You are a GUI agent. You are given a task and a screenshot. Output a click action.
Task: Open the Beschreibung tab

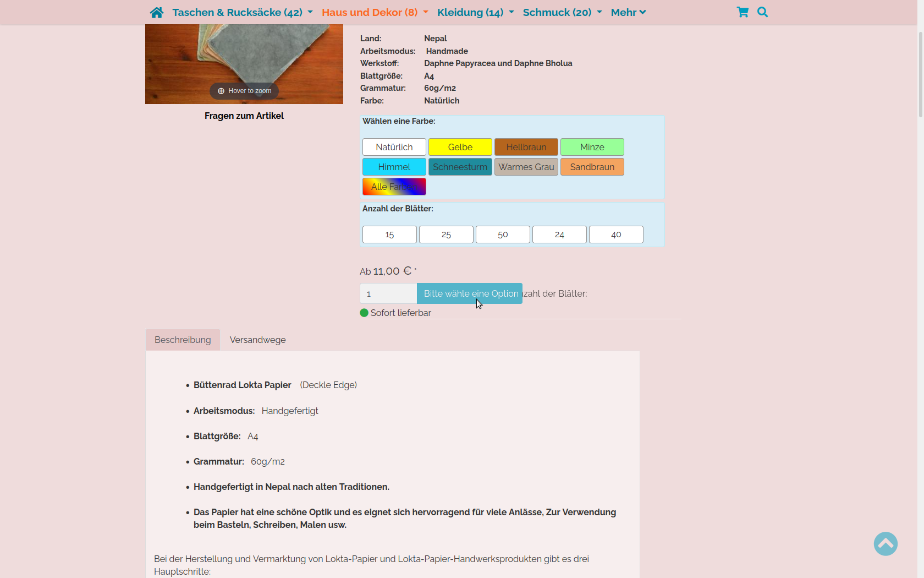click(183, 340)
